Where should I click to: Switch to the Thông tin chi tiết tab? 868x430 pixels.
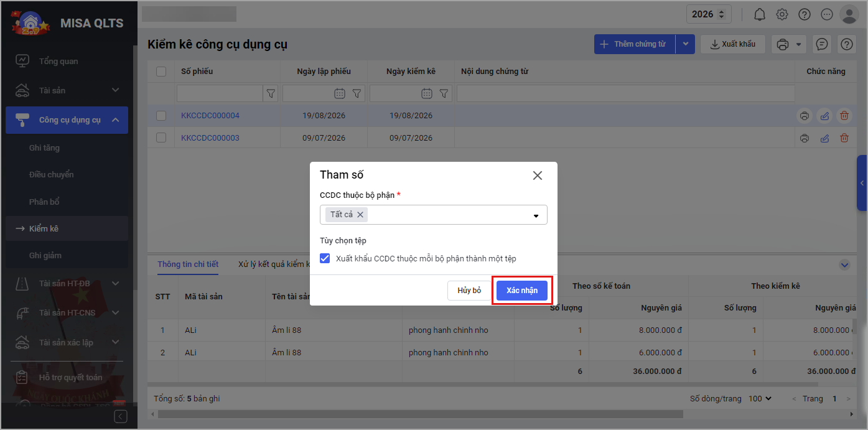tap(188, 264)
